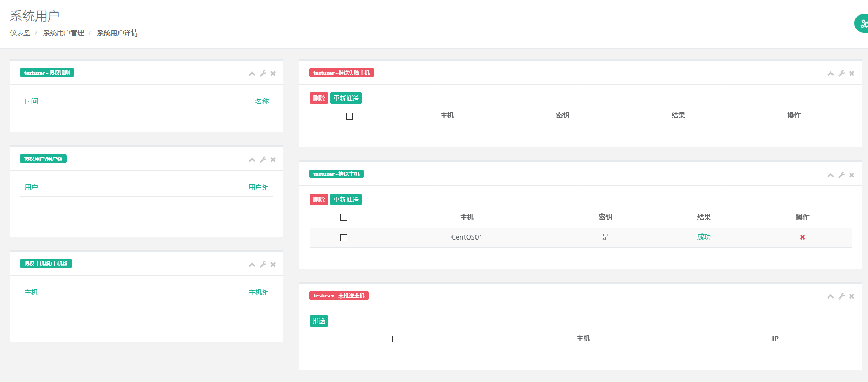Open wrench settings of 授权用户/用户组 panel

(263, 160)
